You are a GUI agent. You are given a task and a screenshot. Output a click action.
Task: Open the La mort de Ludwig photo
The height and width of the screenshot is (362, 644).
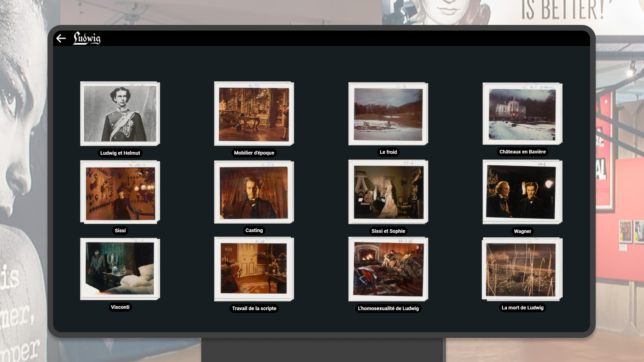pos(522,269)
